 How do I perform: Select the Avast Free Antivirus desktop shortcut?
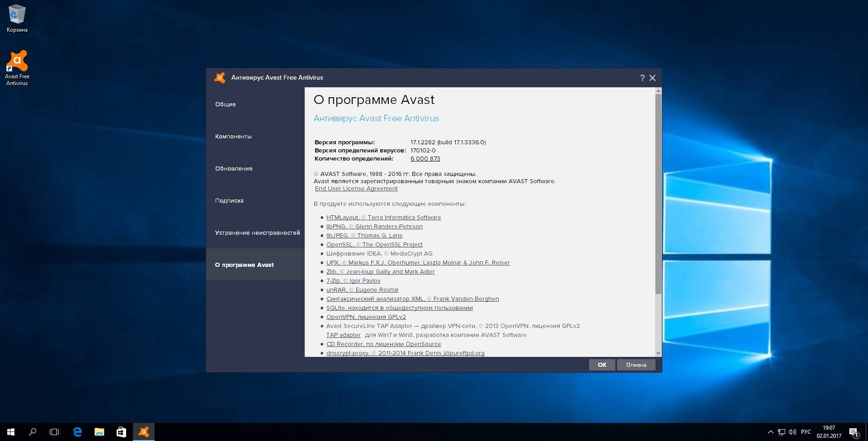click(17, 68)
